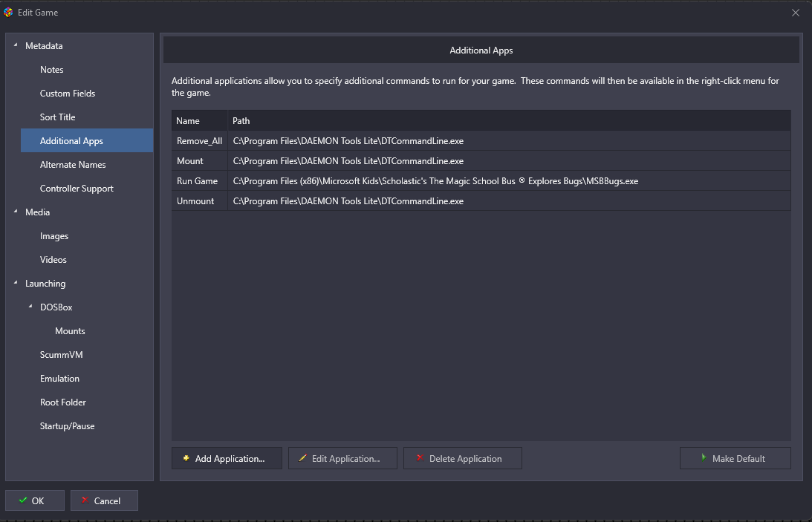Select the Media heading

(37, 212)
